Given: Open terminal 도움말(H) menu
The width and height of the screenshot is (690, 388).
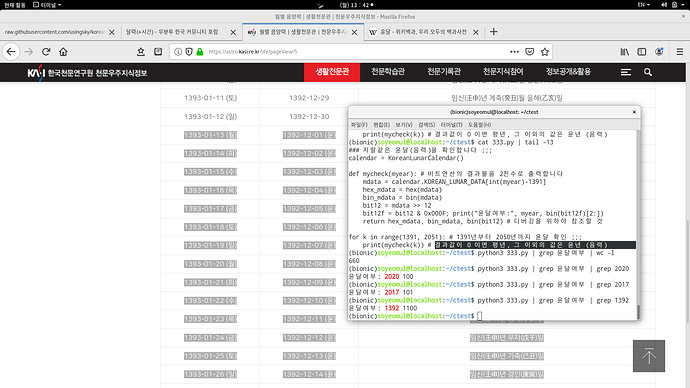Looking at the screenshot, I should point(479,125).
